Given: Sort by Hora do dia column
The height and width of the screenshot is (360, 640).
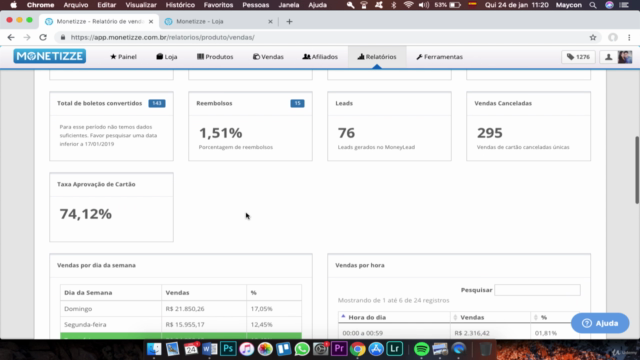Looking at the screenshot, I should pyautogui.click(x=394, y=317).
